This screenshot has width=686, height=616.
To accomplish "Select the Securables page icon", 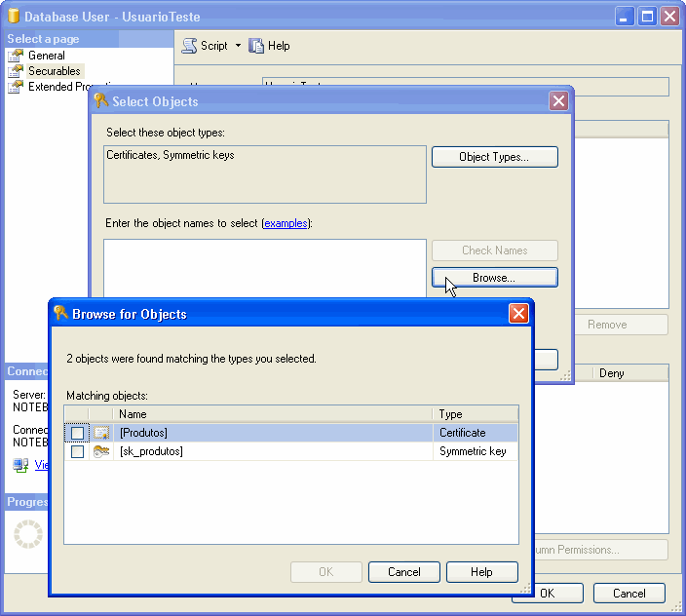I will (16, 71).
